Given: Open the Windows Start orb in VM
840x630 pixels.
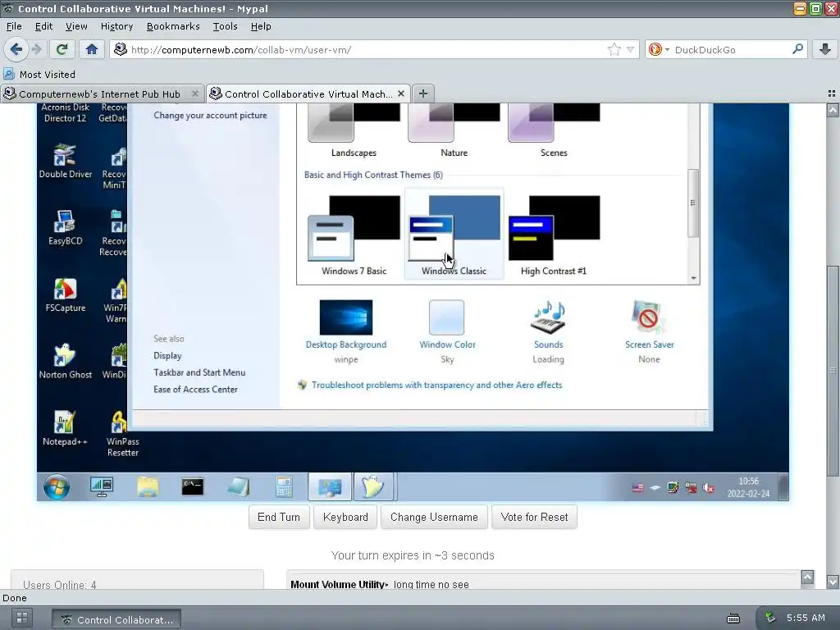Looking at the screenshot, I should [x=57, y=487].
